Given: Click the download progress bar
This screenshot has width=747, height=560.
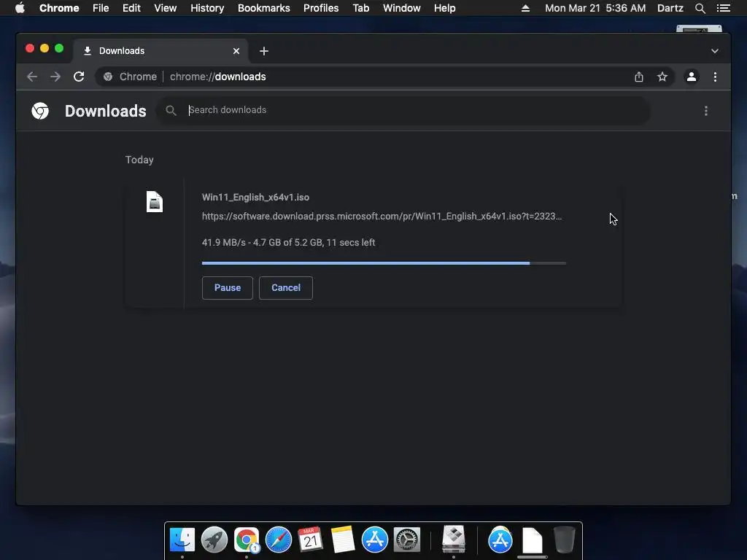Looking at the screenshot, I should (384, 262).
